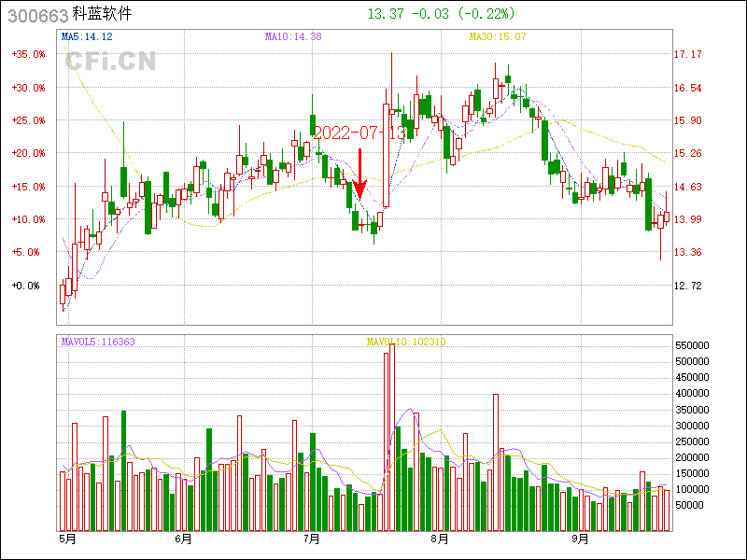Image resolution: width=747 pixels, height=560 pixels.
Task: Click the 9月 month label
Action: (x=580, y=539)
